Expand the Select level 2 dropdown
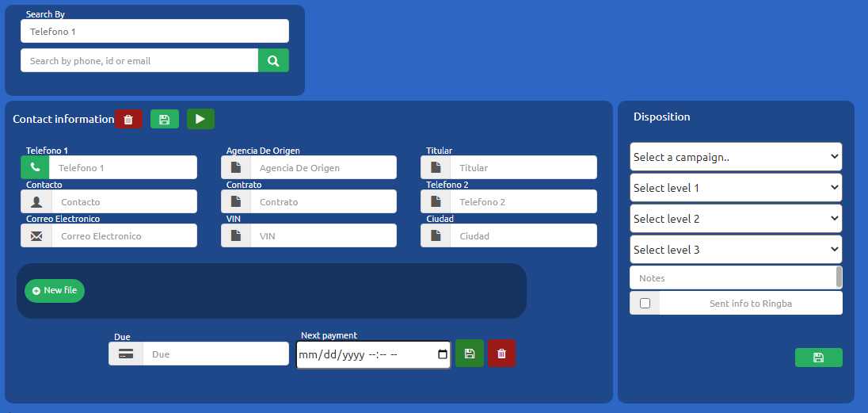 pos(735,219)
